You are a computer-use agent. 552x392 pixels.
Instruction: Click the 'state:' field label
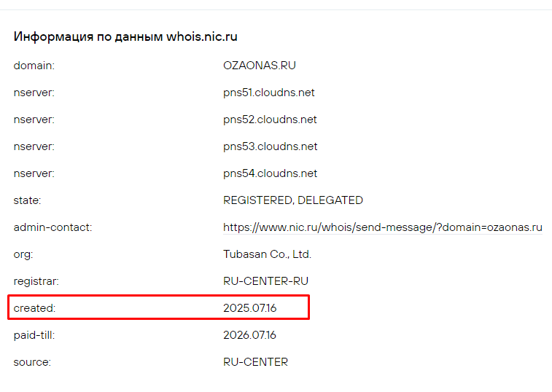[27, 200]
